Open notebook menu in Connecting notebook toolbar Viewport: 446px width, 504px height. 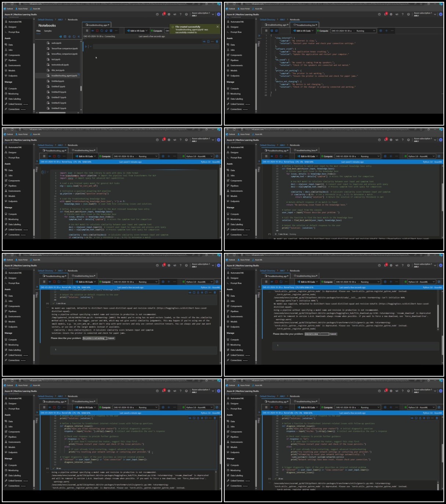point(87,31)
